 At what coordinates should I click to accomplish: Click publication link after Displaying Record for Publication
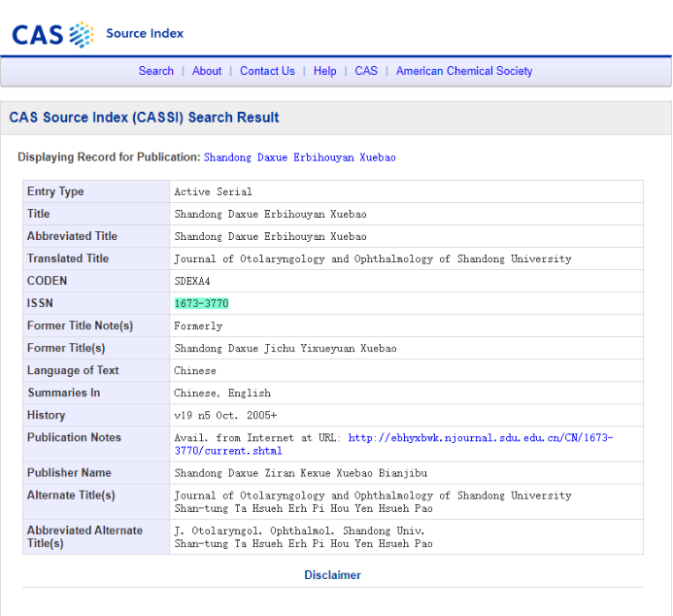[x=299, y=157]
